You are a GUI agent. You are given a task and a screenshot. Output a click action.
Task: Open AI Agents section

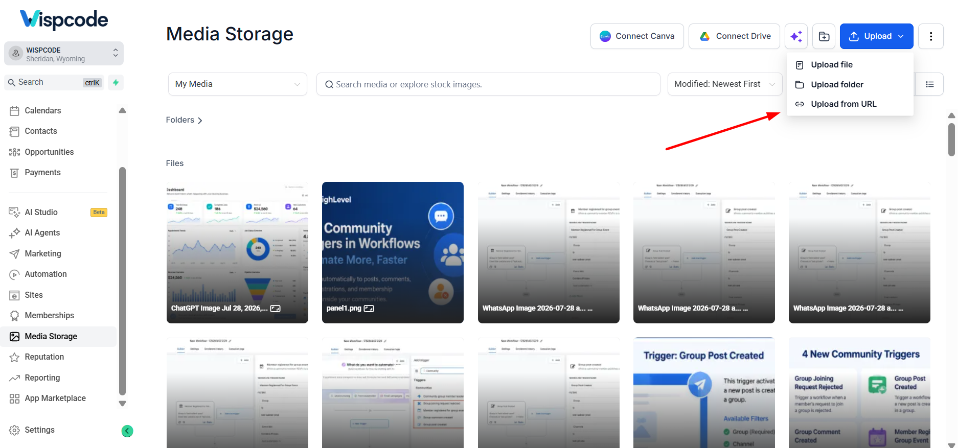(42, 233)
